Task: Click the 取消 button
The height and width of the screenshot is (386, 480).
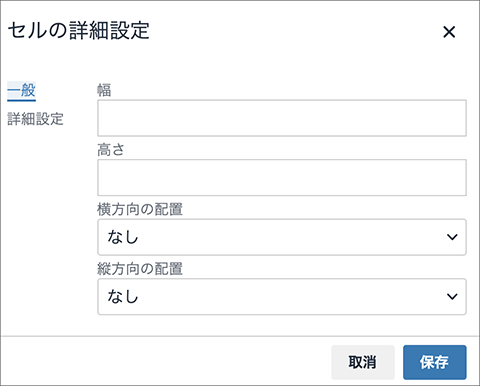Action: coord(363,362)
